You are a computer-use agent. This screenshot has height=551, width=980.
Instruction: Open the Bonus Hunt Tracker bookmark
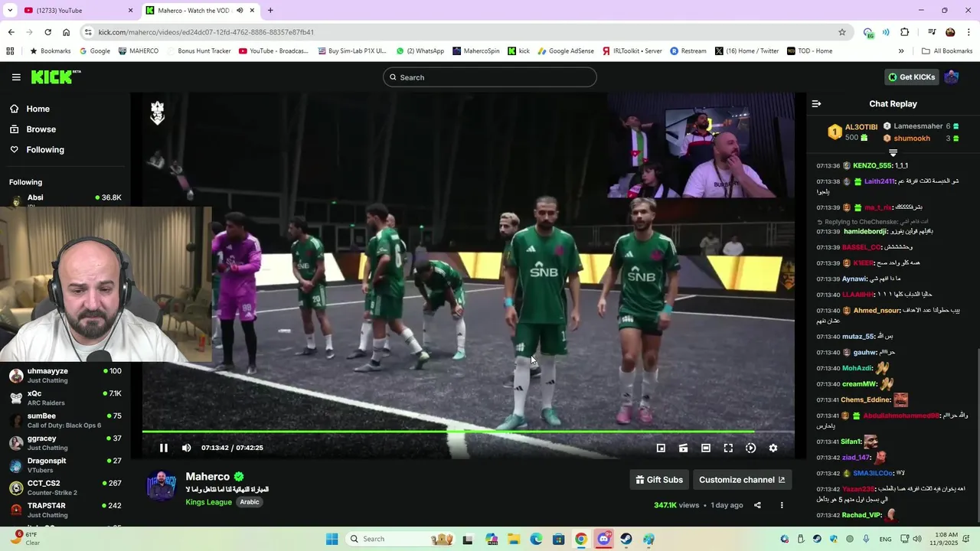(199, 51)
